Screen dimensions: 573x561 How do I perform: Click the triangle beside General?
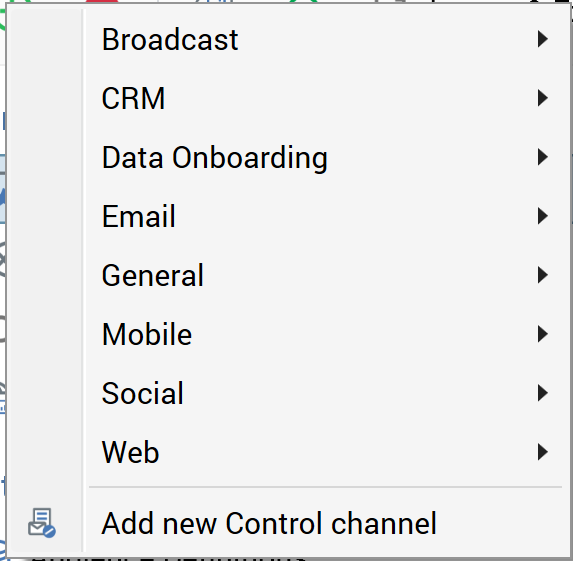(x=543, y=275)
